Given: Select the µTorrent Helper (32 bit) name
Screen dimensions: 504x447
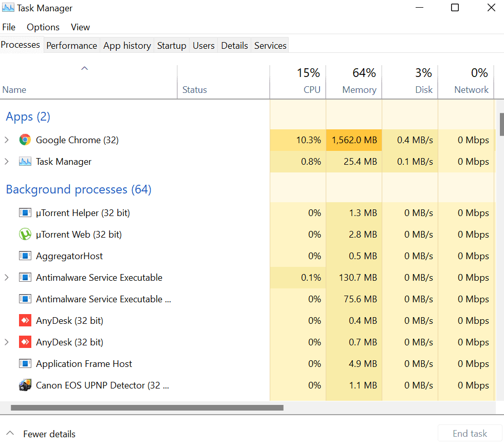Looking at the screenshot, I should (83, 213).
